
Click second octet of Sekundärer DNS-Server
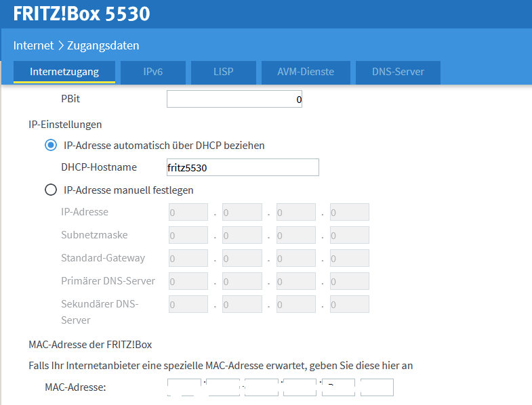(x=242, y=304)
